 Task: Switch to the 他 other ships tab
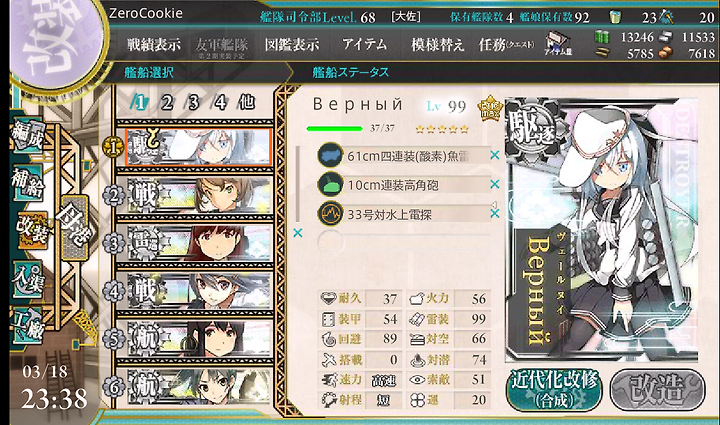(247, 102)
